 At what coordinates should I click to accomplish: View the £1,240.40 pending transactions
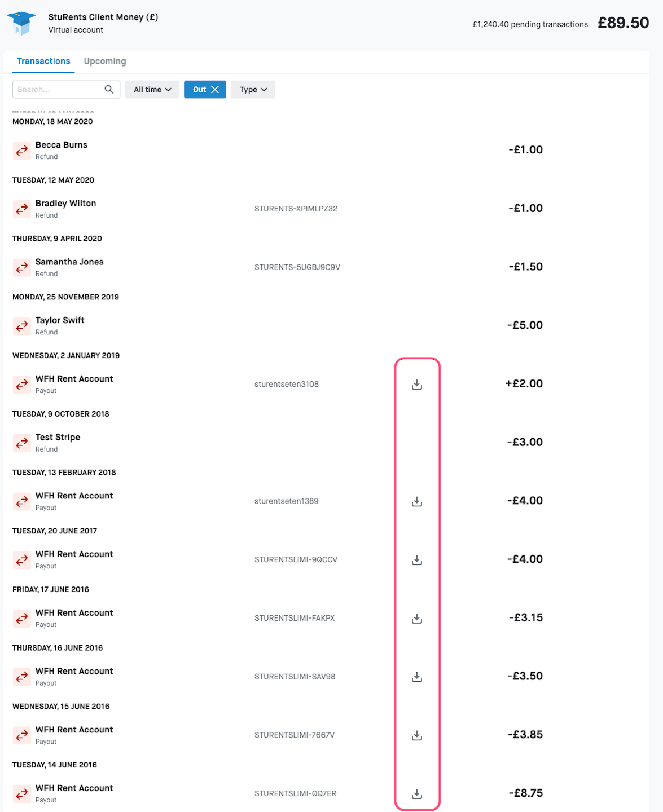(x=530, y=24)
